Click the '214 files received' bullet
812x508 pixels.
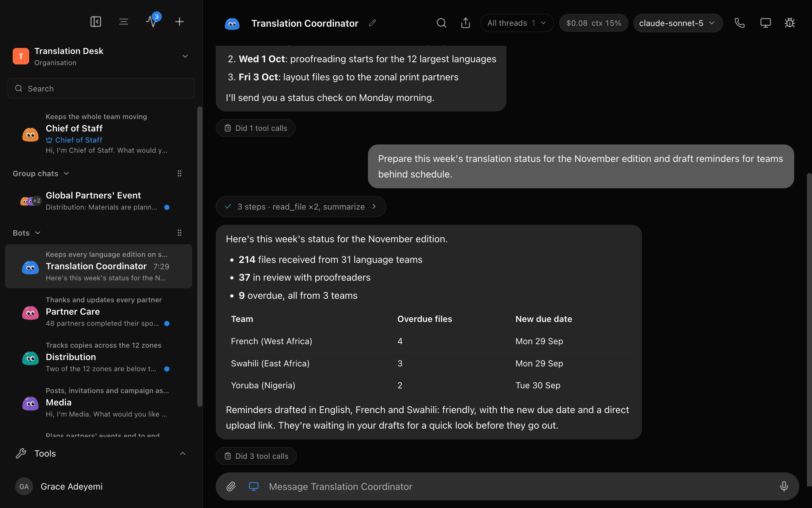[330, 259]
